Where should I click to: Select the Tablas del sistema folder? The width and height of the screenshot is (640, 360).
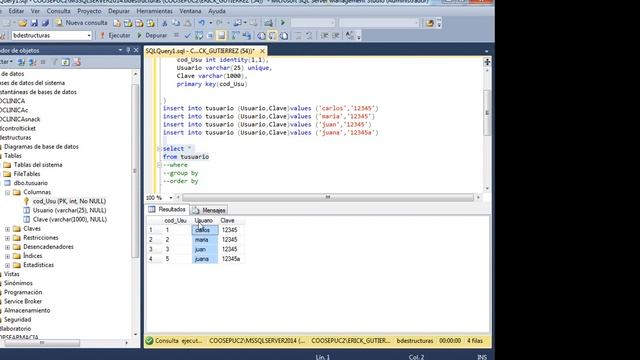point(38,165)
